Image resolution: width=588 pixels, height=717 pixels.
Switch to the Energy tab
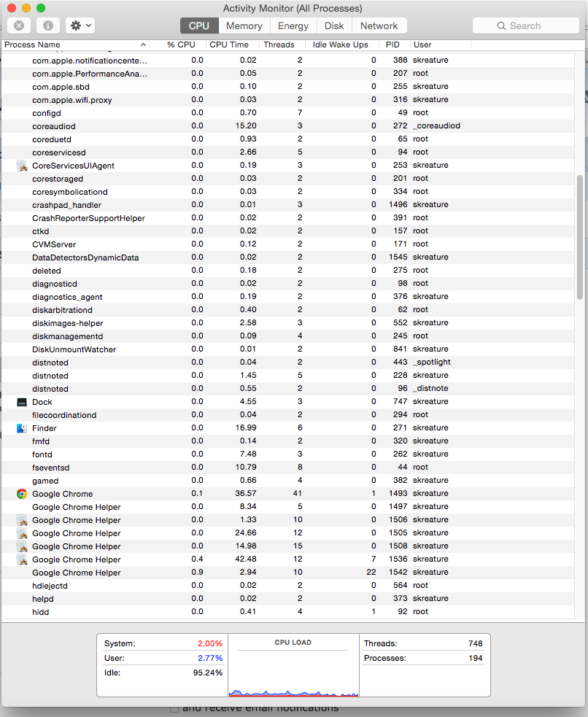pos(293,26)
